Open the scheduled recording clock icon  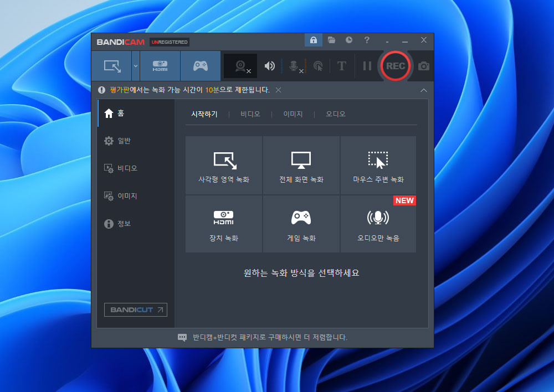click(x=349, y=40)
